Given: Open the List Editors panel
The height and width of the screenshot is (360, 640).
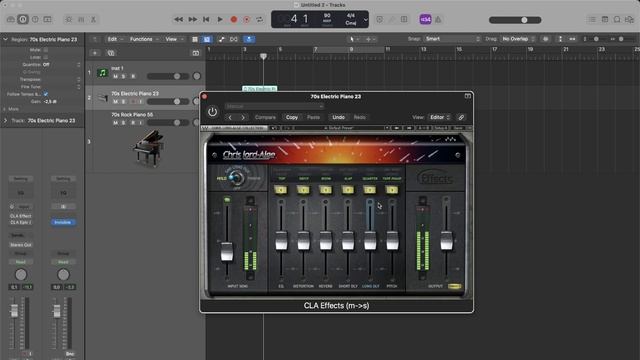Looking at the screenshot, I should point(592,19).
